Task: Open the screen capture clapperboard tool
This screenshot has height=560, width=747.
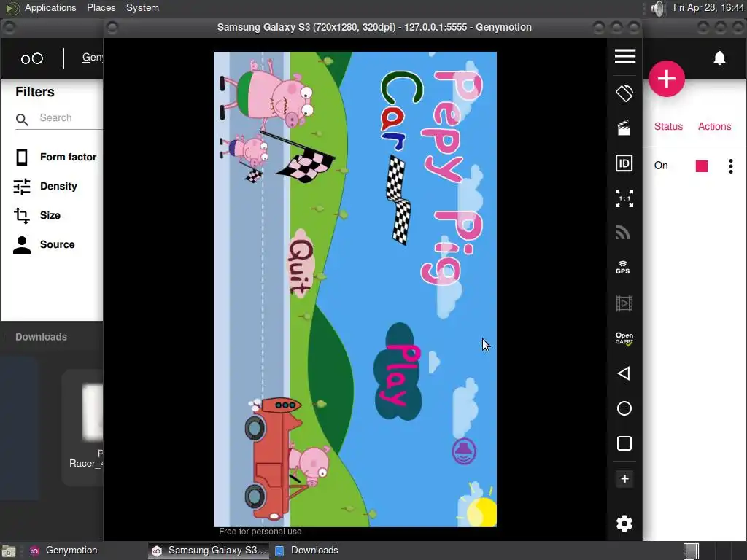Action: click(x=624, y=128)
